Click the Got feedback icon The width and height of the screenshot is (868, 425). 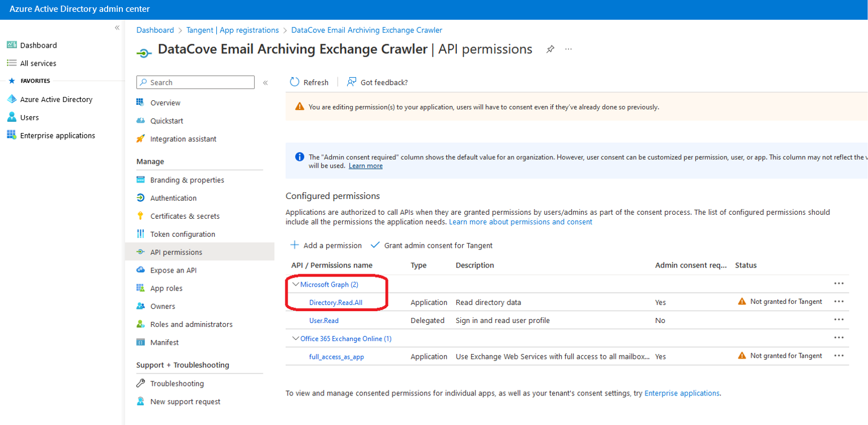(x=352, y=82)
